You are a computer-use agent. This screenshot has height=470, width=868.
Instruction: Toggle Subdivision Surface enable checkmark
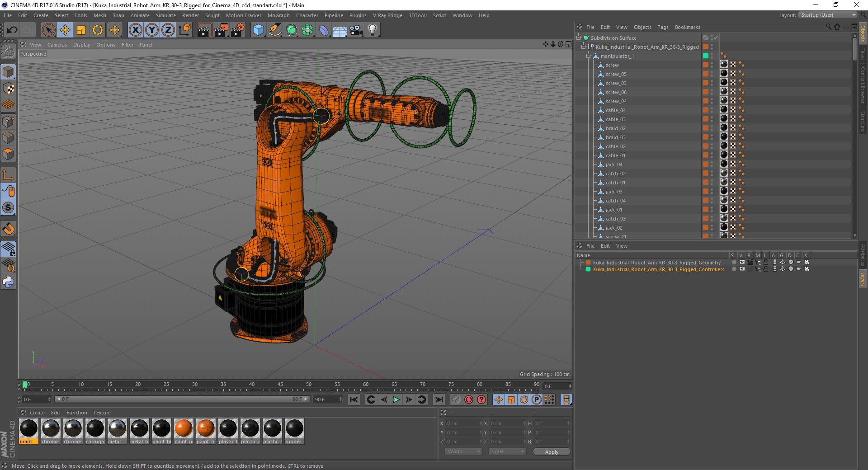coord(716,38)
